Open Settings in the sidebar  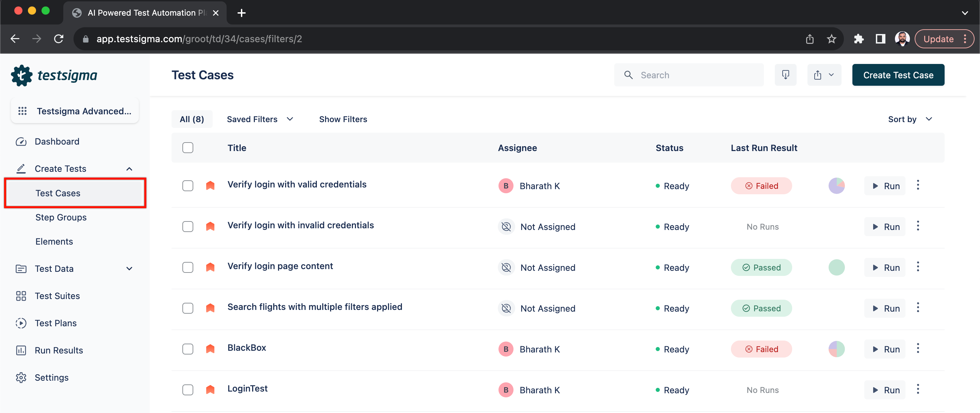(52, 377)
